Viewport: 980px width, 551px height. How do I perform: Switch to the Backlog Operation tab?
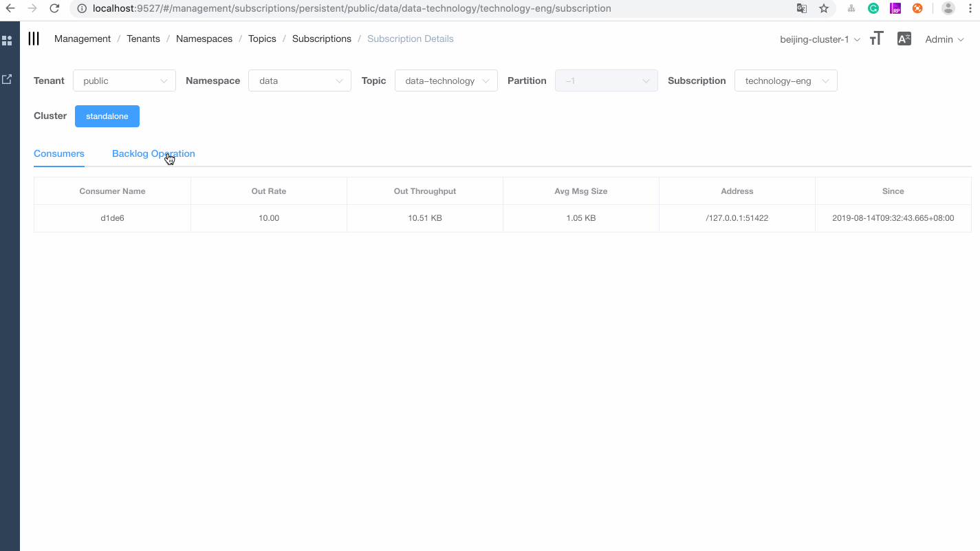[153, 153]
